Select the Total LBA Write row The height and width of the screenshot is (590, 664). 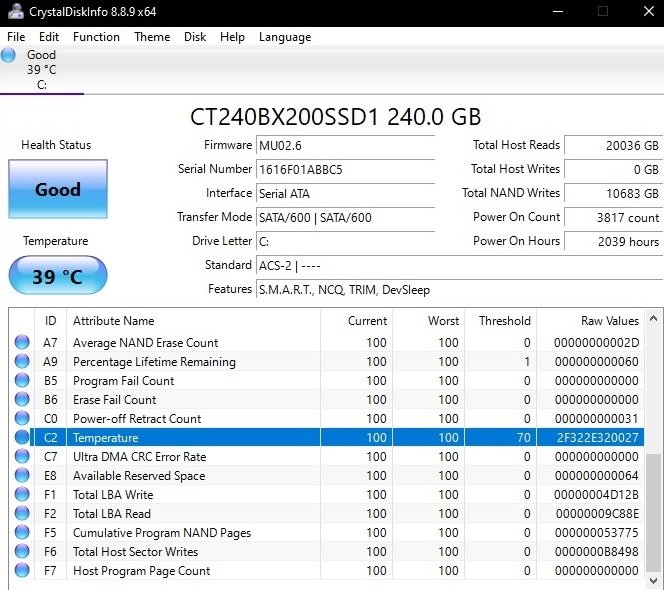click(326, 494)
